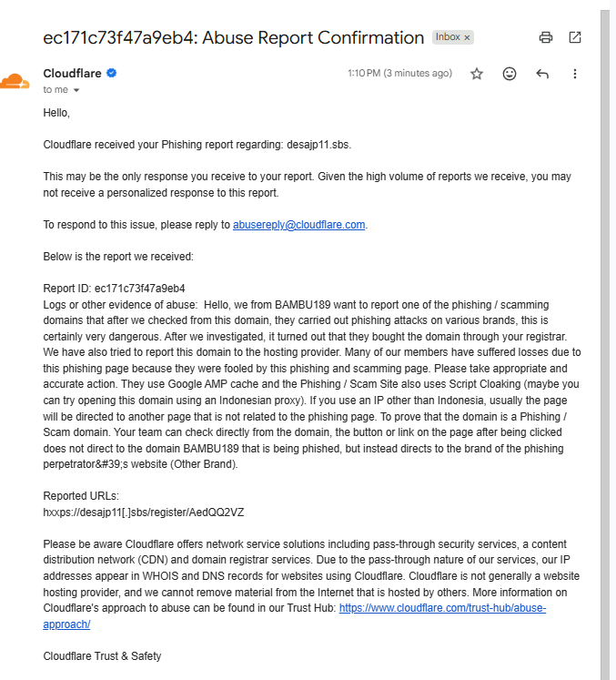Click the Cloudflare cloud logo avatar
Viewport: 616px width, 680px height.
point(15,82)
